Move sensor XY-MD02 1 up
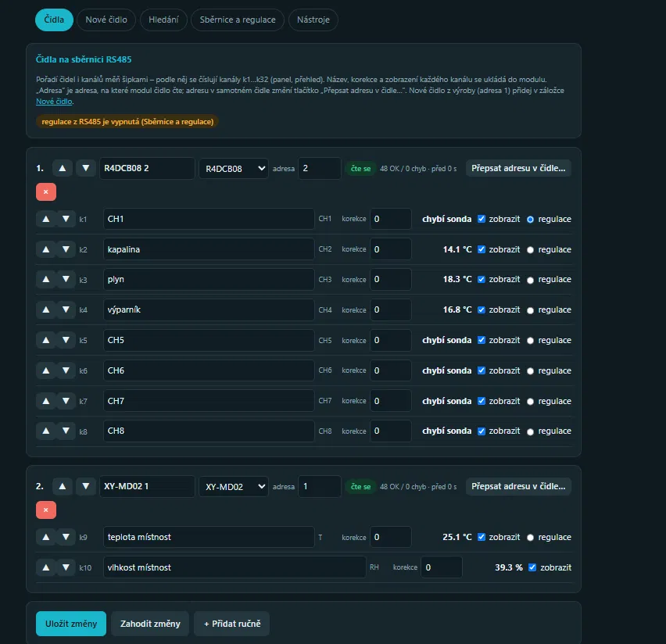The width and height of the screenshot is (666, 644). [x=62, y=486]
